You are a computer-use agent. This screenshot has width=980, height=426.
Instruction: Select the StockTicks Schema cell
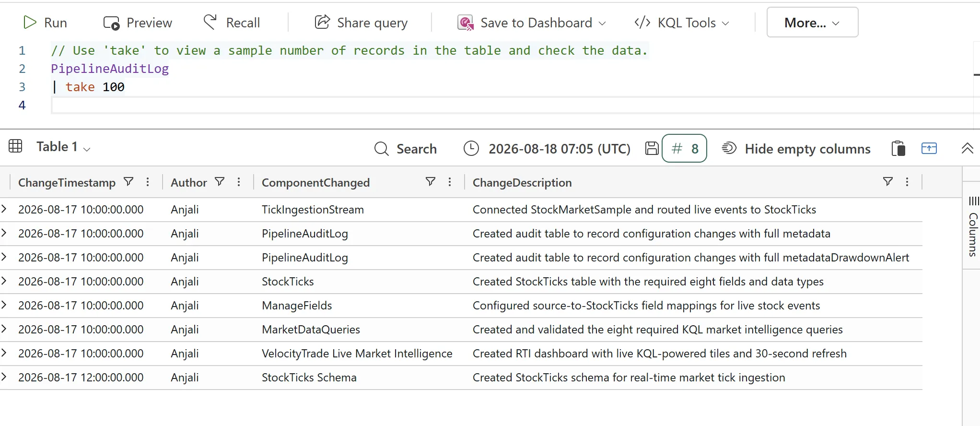309,378
